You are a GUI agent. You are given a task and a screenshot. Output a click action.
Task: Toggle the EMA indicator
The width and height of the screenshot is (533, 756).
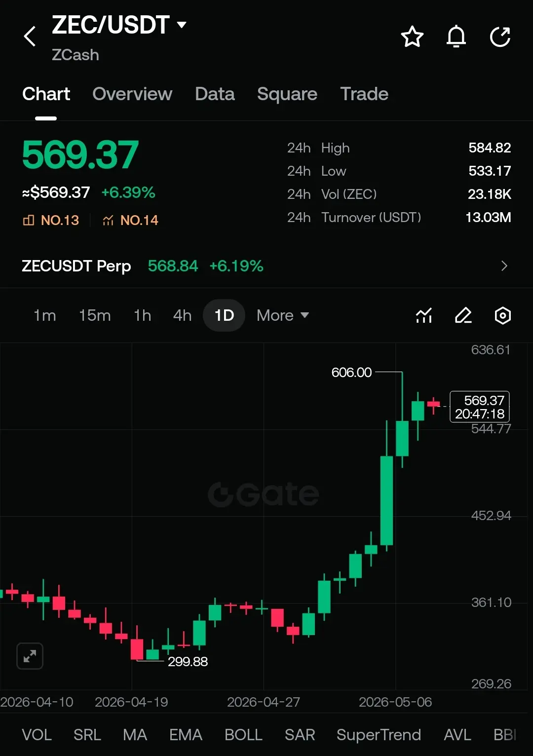(186, 735)
